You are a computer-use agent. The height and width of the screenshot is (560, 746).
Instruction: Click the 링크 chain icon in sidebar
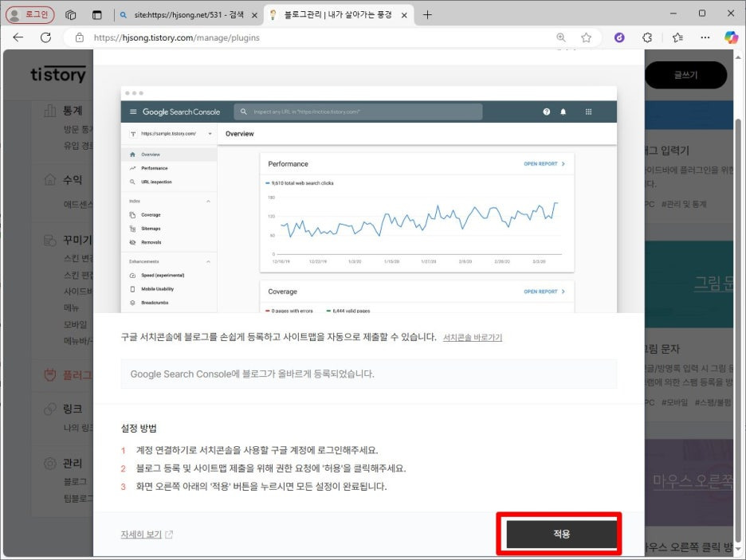click(50, 409)
